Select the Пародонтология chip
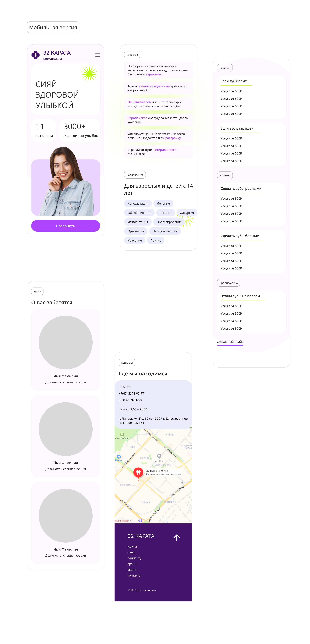Image resolution: width=310 pixels, height=644 pixels. [165, 231]
